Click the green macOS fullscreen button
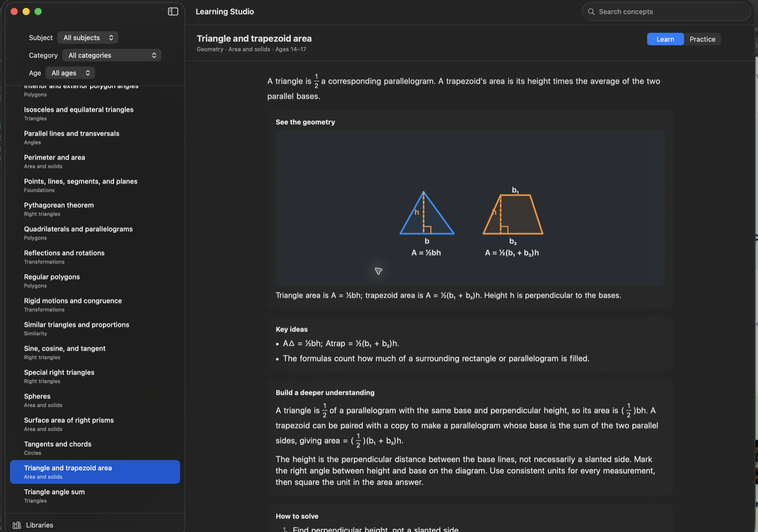 pos(38,11)
